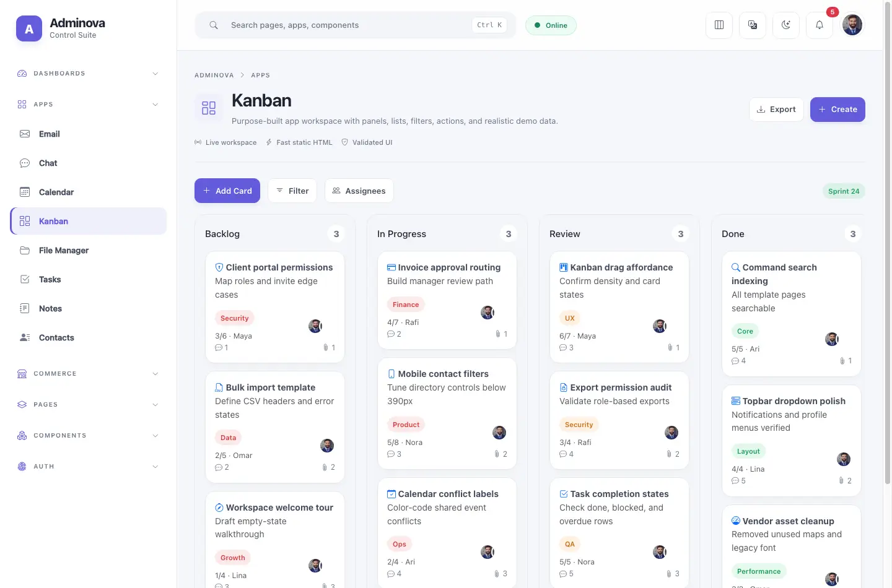Viewport: 892px width, 588px height.
Task: Click layout icon on Topbar dropdown polish card
Action: 736,401
